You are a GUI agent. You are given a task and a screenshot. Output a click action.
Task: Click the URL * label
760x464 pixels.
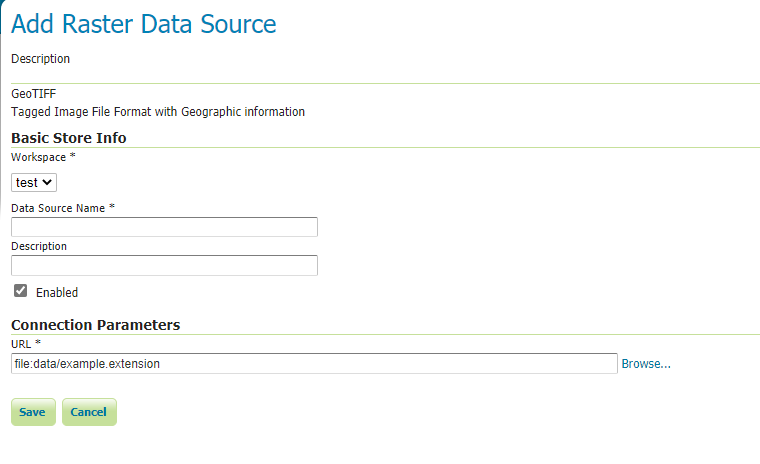(x=26, y=344)
